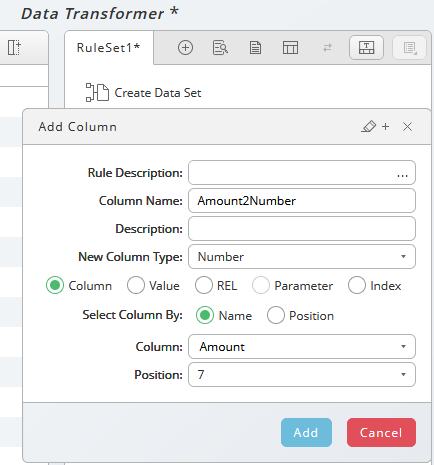The image size is (434, 465).
Task: Click the blue Add button
Action: click(306, 432)
